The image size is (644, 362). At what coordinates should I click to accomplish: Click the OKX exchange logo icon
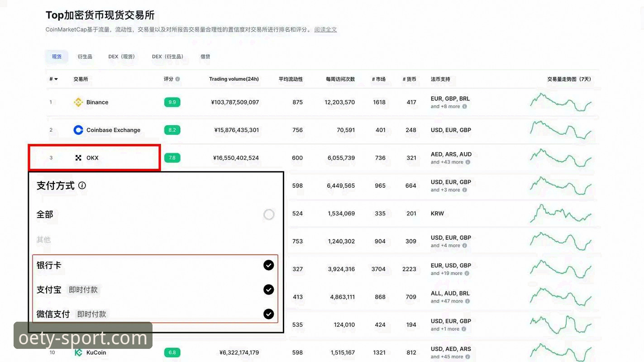78,158
